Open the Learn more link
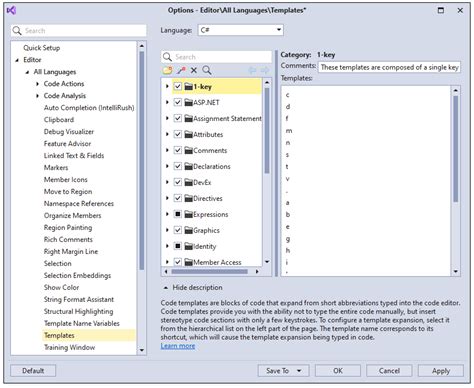The width and height of the screenshot is (474, 388). point(178,346)
